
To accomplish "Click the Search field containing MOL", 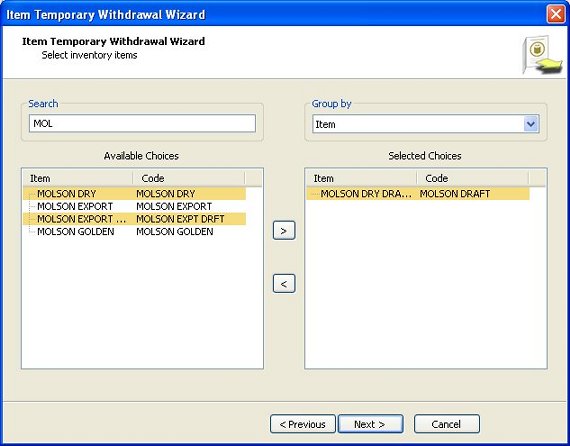I will (x=142, y=124).
